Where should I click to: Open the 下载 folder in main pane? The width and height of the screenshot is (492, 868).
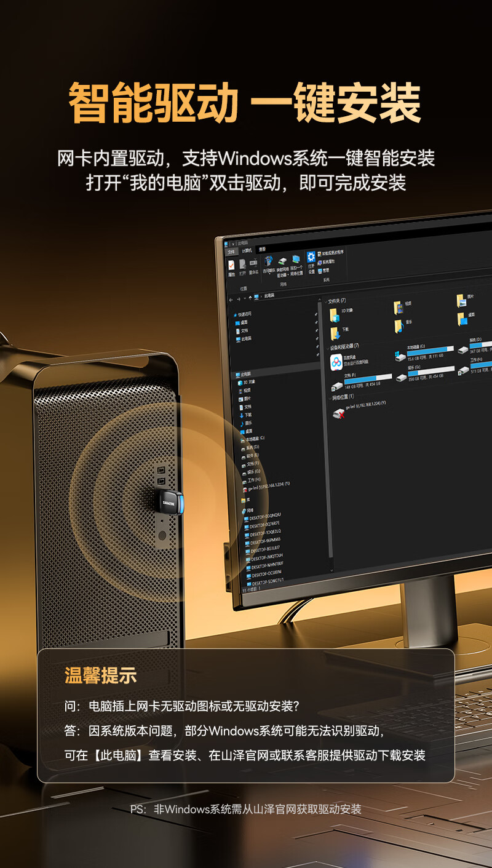coord(335,333)
